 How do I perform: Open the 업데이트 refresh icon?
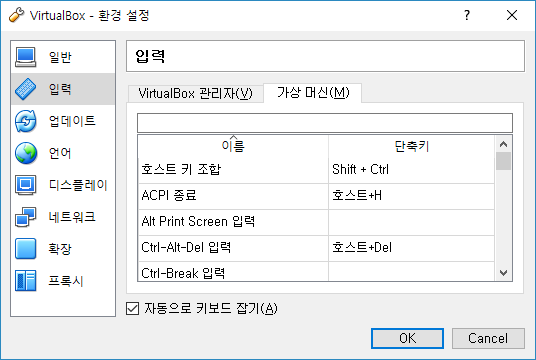tap(26, 121)
